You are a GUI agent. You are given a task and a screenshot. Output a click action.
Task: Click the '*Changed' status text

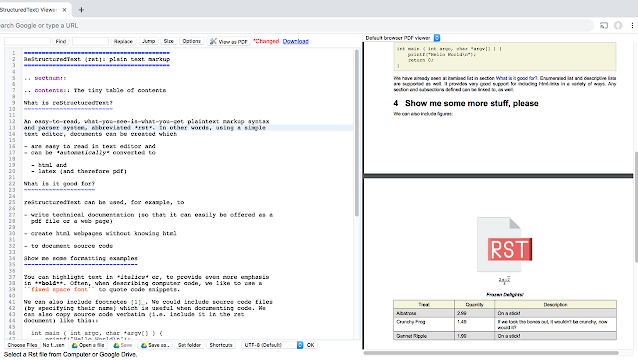(266, 41)
